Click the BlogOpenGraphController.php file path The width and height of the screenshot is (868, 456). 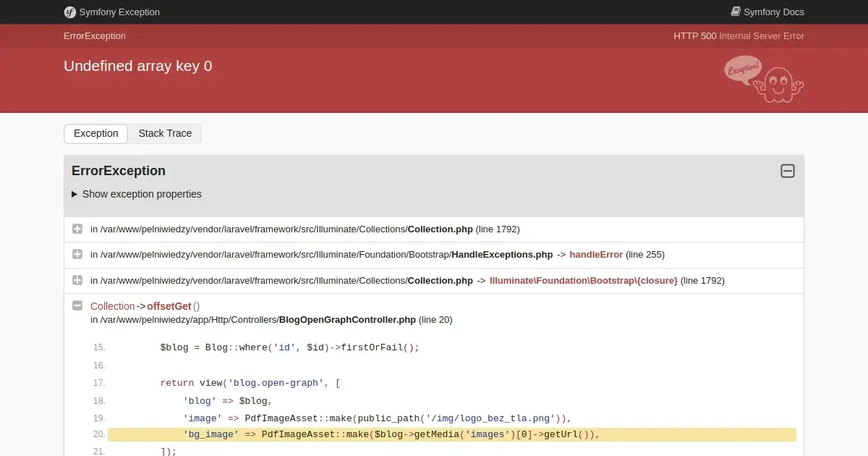pyautogui.click(x=346, y=319)
